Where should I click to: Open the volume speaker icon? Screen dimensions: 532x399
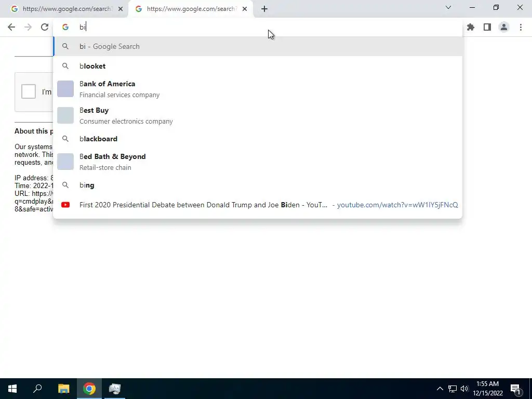click(x=464, y=389)
